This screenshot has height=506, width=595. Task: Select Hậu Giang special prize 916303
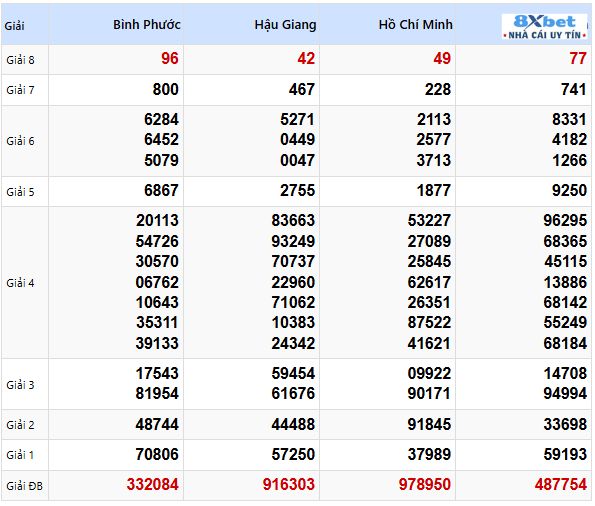point(288,484)
